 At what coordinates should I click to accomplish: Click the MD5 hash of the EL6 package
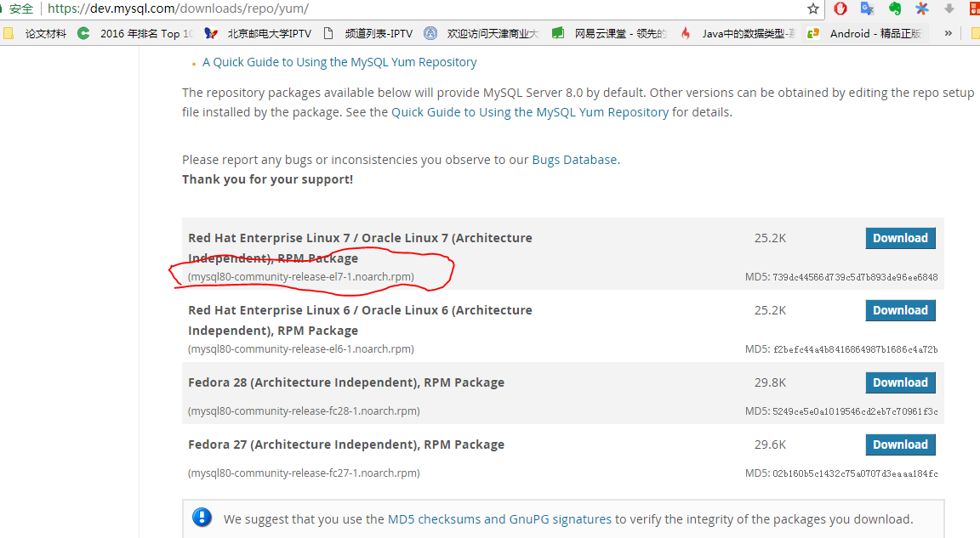(855, 349)
